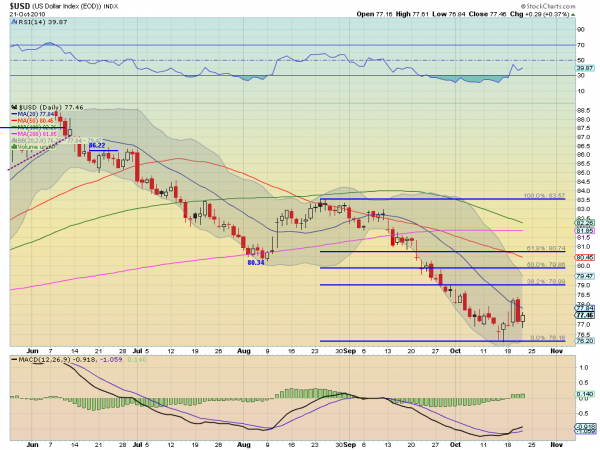Click the magenta 81.85 price tag on the axis
Image resolution: width=600 pixels, height=450 pixels.
coord(585,231)
